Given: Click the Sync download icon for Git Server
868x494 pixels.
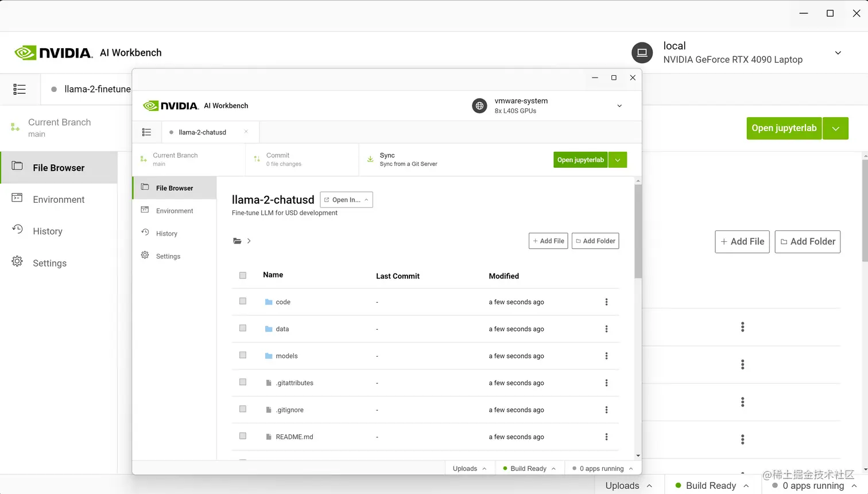Looking at the screenshot, I should click(370, 159).
